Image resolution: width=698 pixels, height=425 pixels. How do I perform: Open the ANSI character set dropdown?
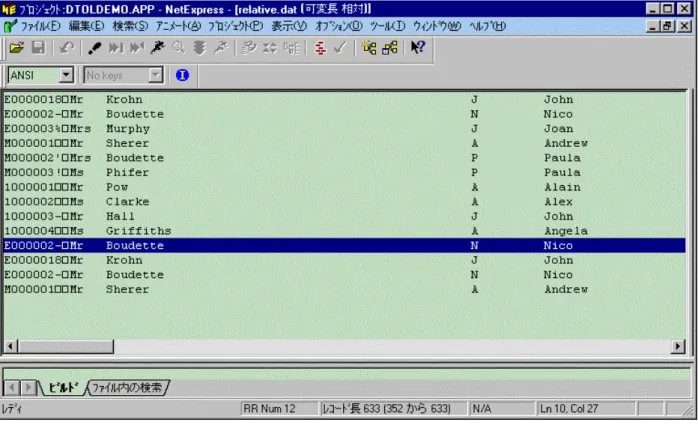66,75
